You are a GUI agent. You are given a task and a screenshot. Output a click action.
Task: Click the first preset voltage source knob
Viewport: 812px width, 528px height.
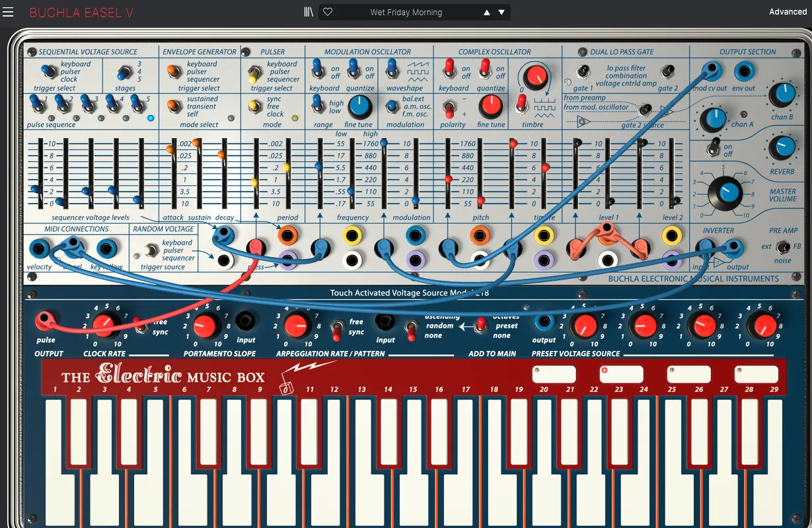pyautogui.click(x=583, y=325)
